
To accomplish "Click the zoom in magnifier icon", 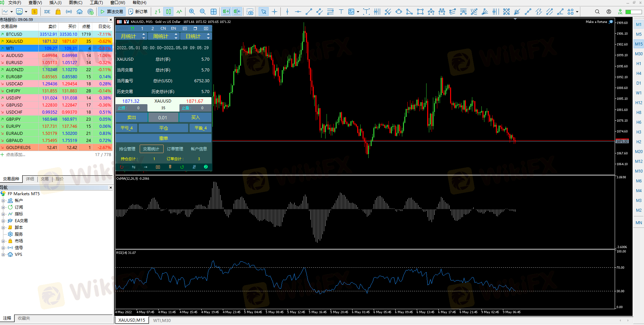I will click(x=192, y=12).
